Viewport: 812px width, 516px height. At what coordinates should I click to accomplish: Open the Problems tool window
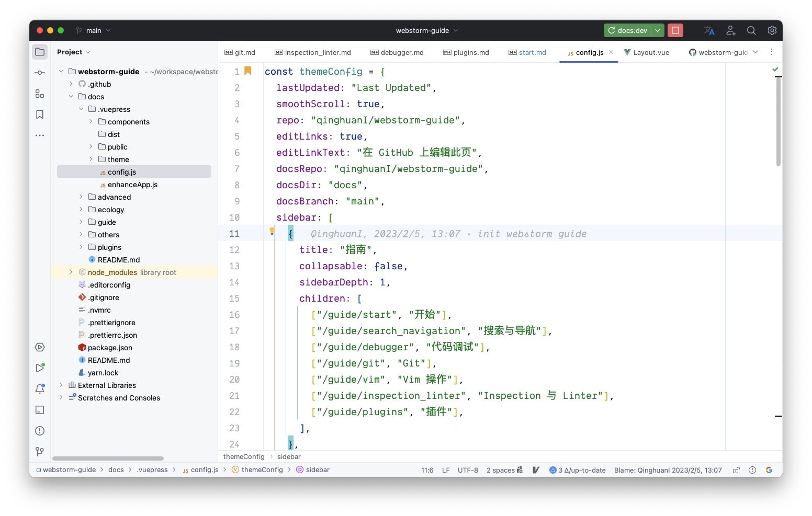39,430
